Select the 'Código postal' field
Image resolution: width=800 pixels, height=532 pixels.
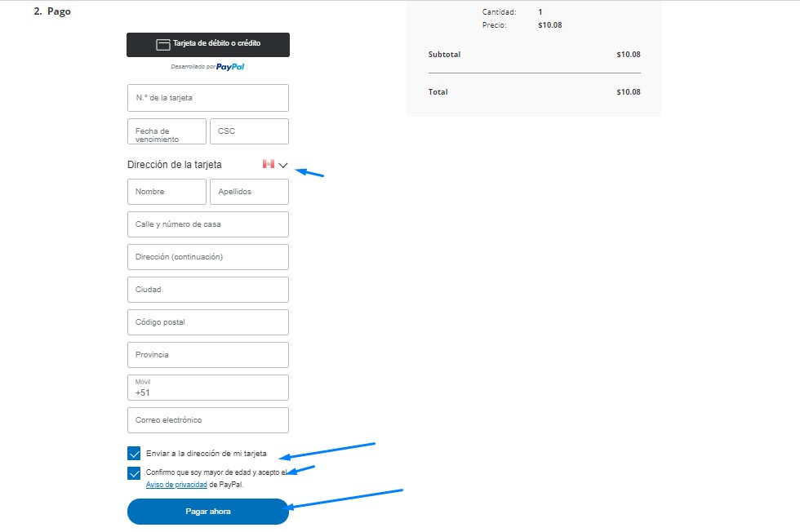coord(207,322)
